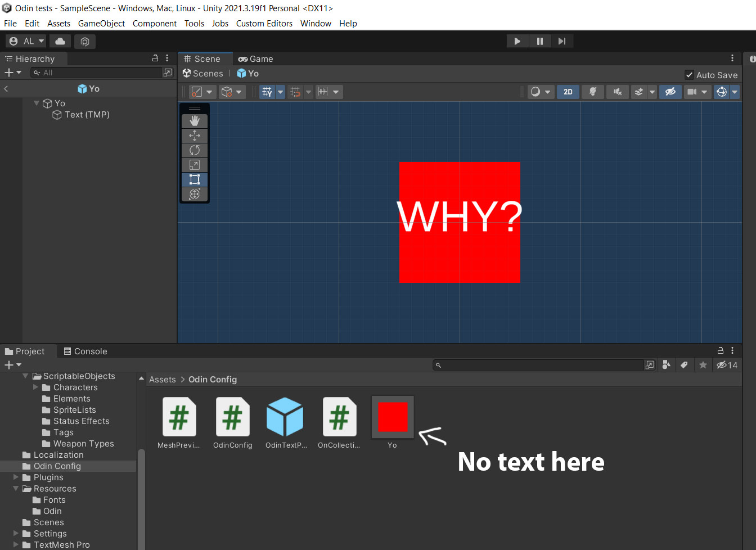Screen dimensions: 756x550
Task: Activate the Custom Editor tool icon below Rect tool
Action: tap(194, 194)
